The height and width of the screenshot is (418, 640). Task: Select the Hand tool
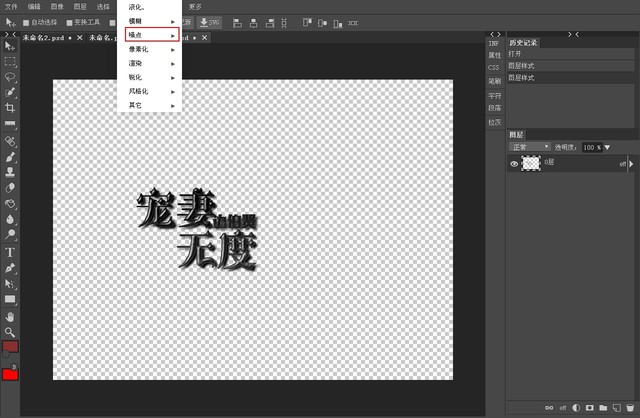(x=10, y=316)
